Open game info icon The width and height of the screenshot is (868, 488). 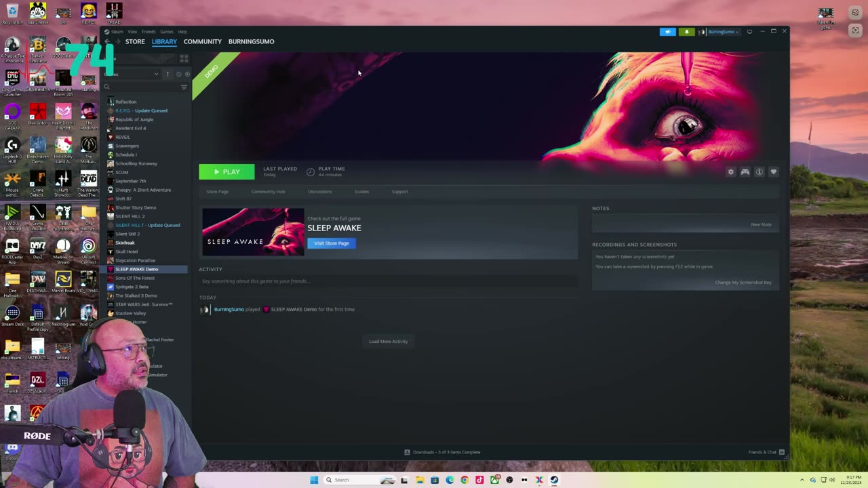click(x=759, y=172)
